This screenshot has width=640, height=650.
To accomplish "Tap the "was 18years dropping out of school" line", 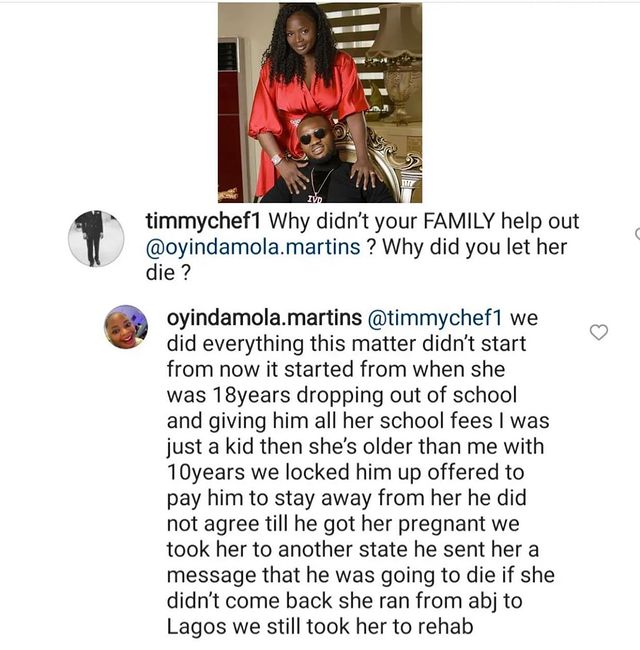I will point(342,395).
